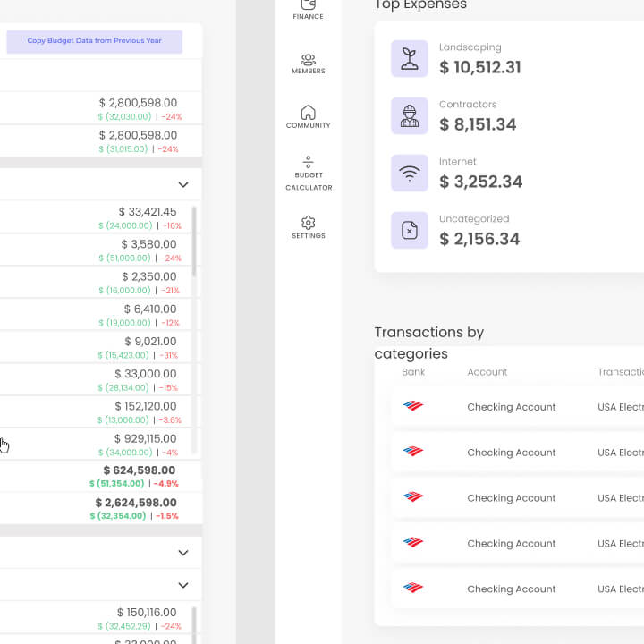The image size is (644, 644).
Task: Click the Contractors worker expense icon
Action: 410,116
